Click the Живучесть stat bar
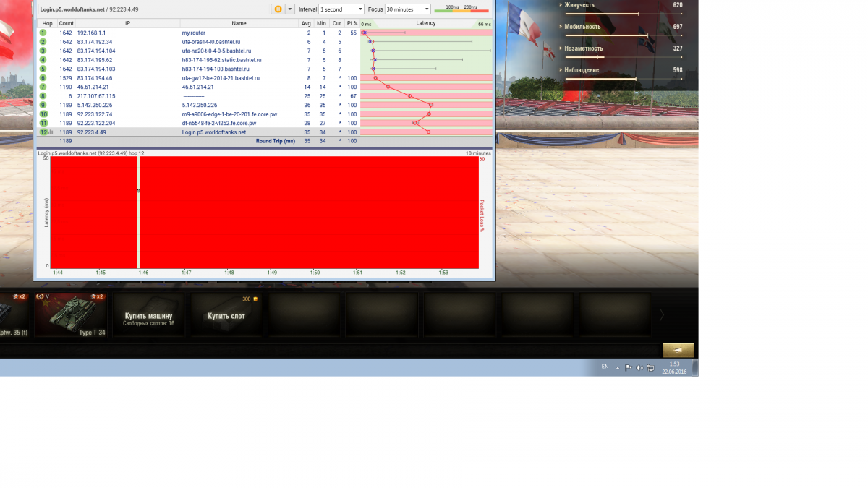The width and height of the screenshot is (868, 488). coord(624,14)
